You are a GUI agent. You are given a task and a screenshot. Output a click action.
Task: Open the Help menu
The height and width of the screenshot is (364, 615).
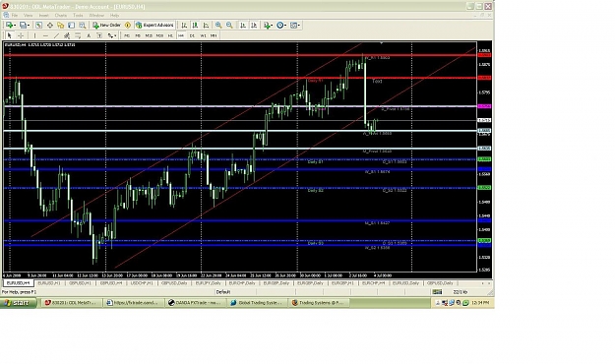114,16
